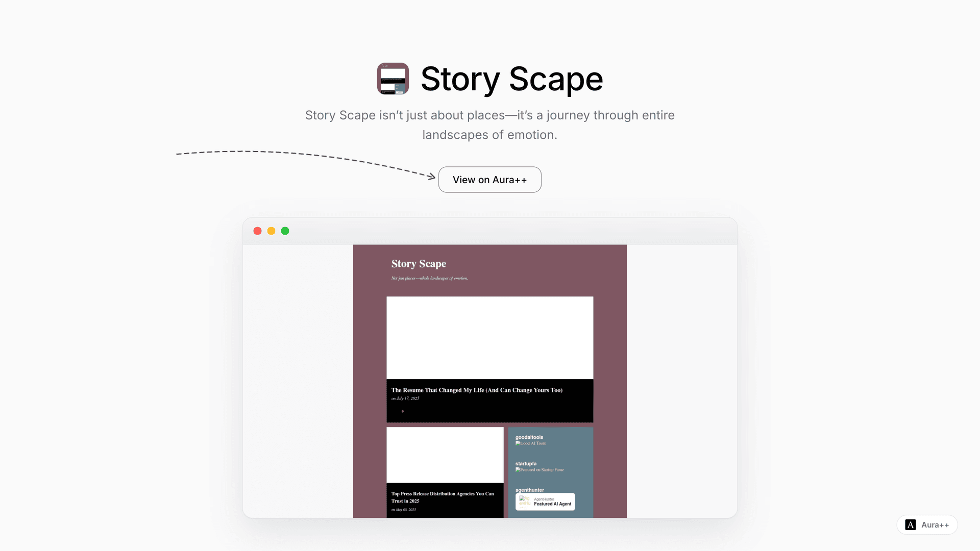Viewport: 980px width, 551px height.
Task: Click the red window dot
Action: coord(257,231)
